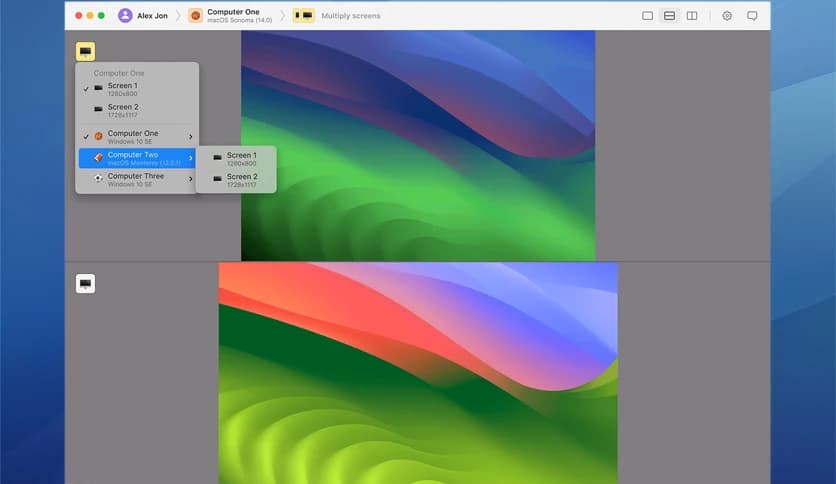The width and height of the screenshot is (836, 484).
Task: Pick Screen 2 in Computer Two submenu
Action: [236, 180]
